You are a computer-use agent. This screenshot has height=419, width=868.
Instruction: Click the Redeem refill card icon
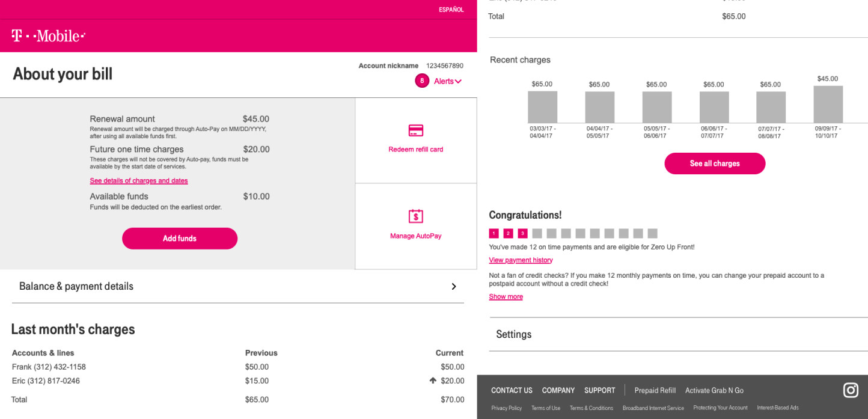tap(415, 130)
